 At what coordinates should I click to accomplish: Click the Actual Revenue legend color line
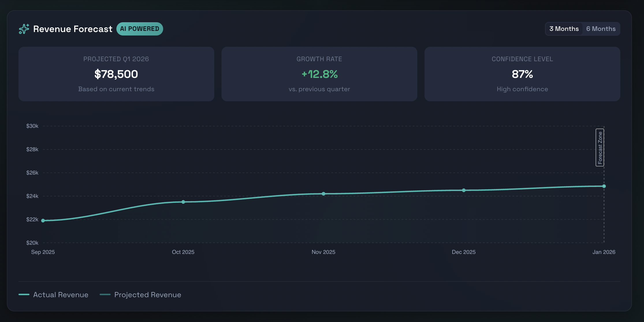click(x=24, y=295)
